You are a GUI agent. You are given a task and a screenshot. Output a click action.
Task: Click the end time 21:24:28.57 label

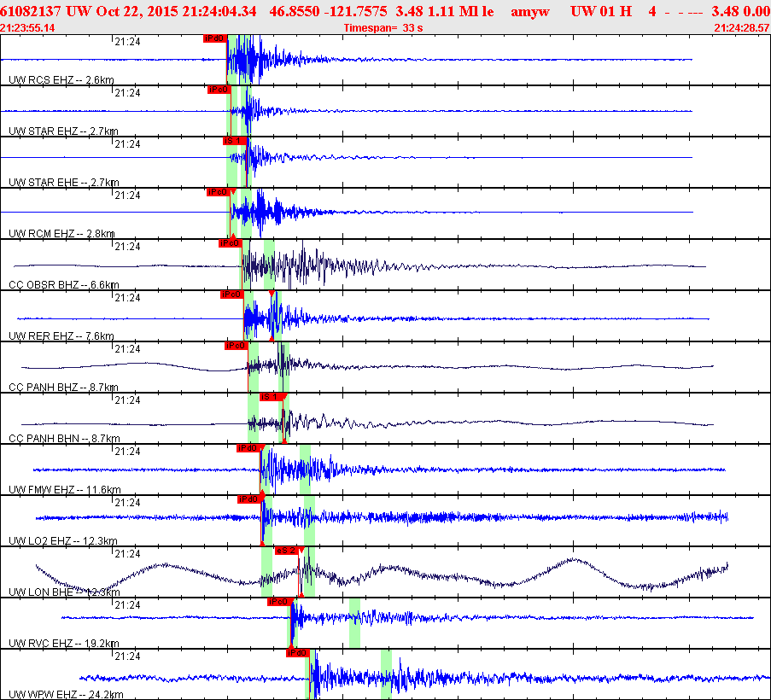[741, 28]
